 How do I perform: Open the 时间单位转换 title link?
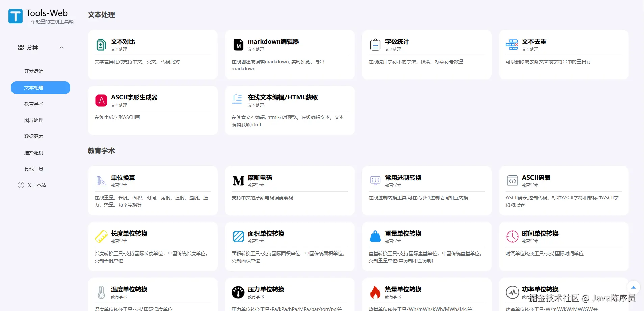point(540,234)
